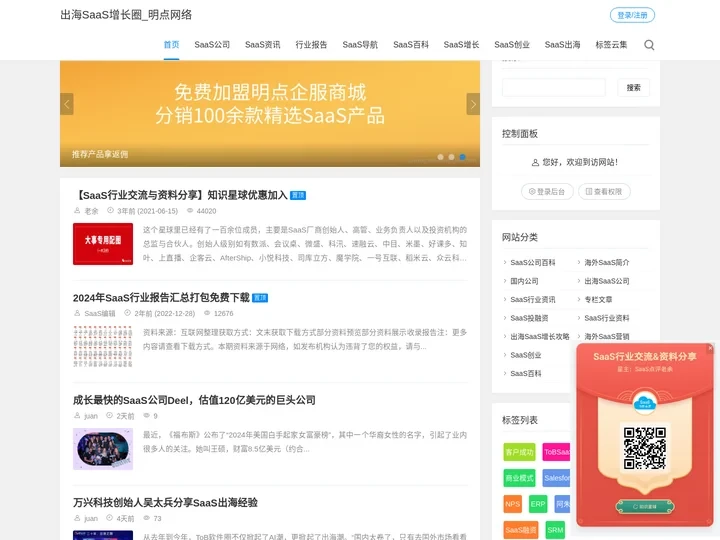Open the 标签云集 menu item
The image size is (720, 540).
[611, 45]
